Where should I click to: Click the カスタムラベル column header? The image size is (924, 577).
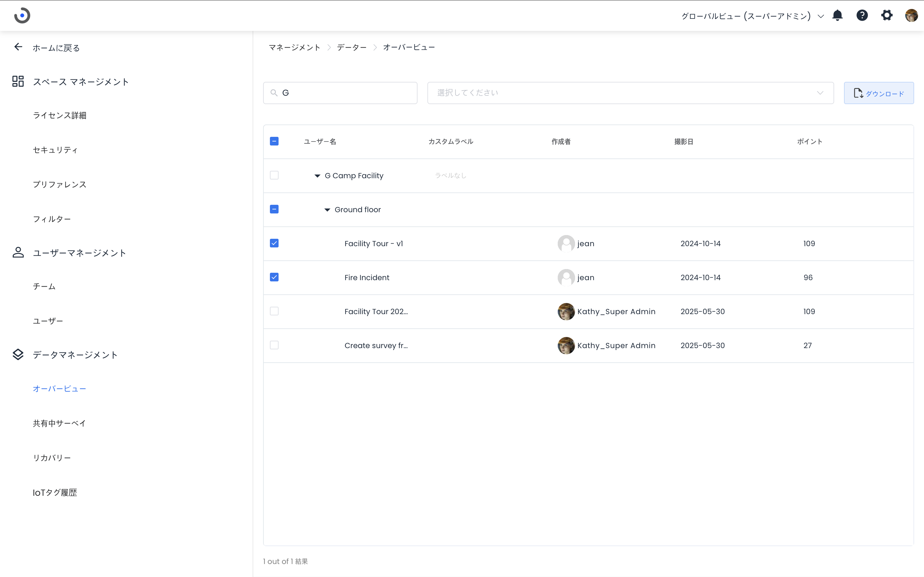[x=451, y=141]
